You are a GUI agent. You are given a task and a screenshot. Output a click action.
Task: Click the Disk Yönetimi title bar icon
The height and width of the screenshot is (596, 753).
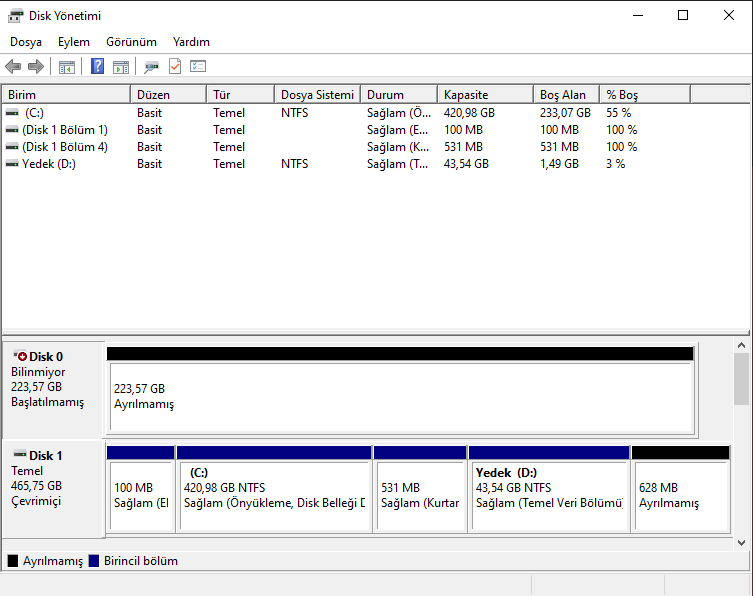coord(15,16)
